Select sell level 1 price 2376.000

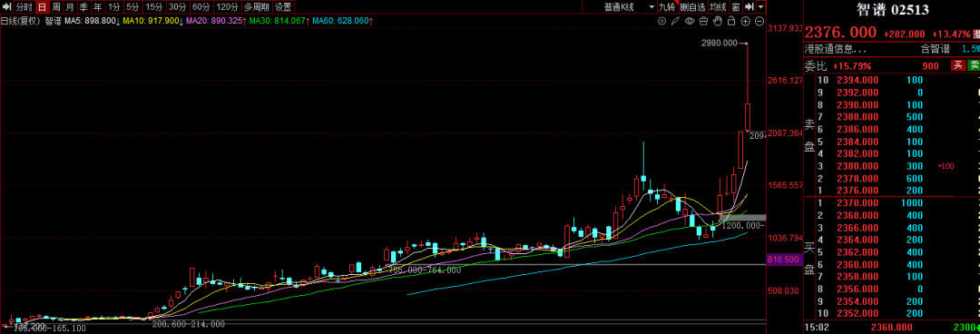tap(857, 190)
